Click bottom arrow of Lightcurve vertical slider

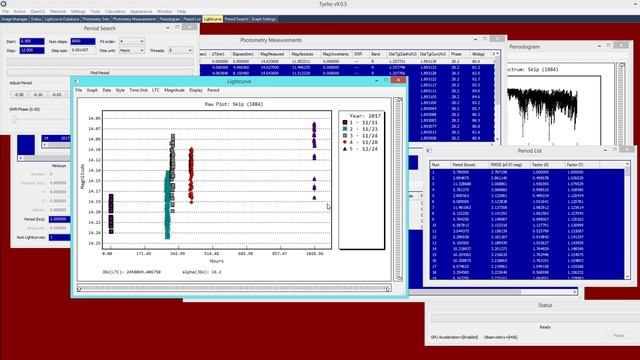(398, 278)
